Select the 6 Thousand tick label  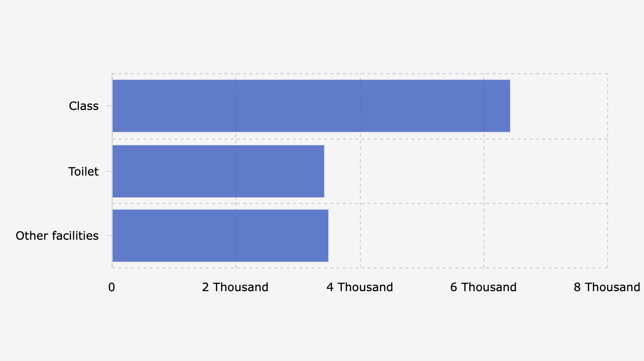(483, 287)
